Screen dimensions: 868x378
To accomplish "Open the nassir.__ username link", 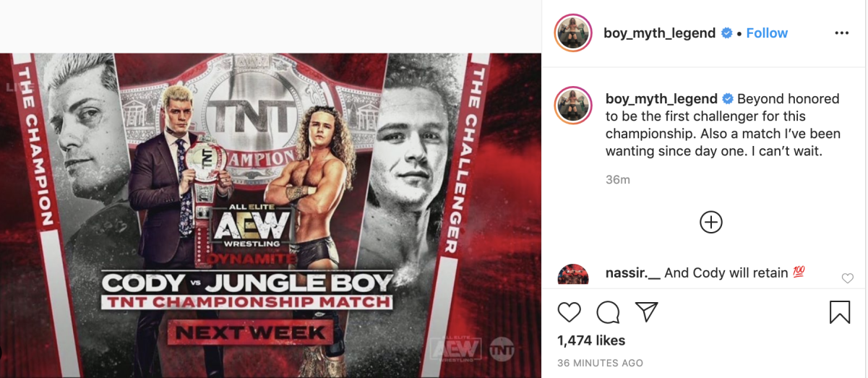I will 633,272.
